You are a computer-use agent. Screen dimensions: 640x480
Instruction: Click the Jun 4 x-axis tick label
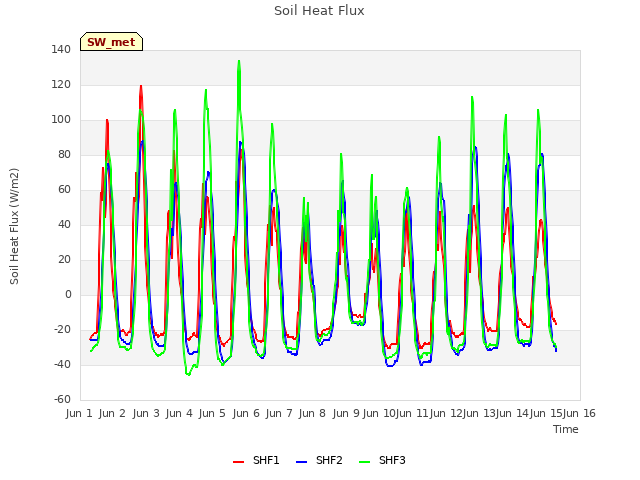[179, 413]
